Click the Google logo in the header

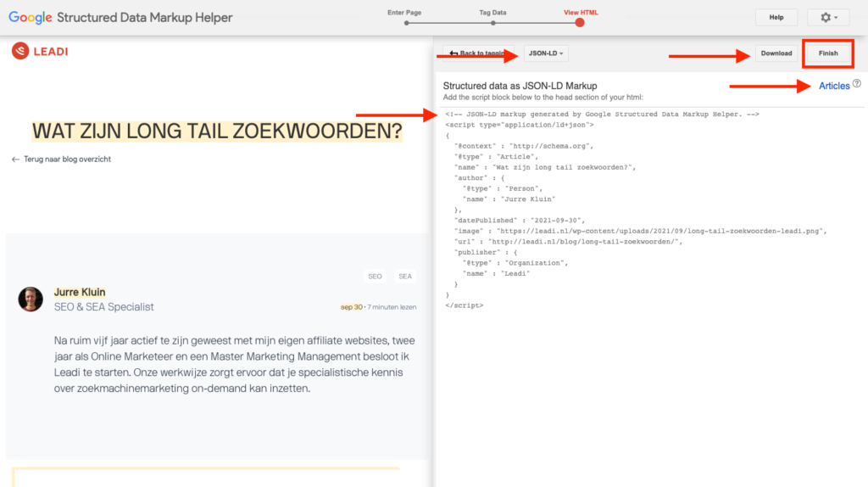tap(31, 17)
